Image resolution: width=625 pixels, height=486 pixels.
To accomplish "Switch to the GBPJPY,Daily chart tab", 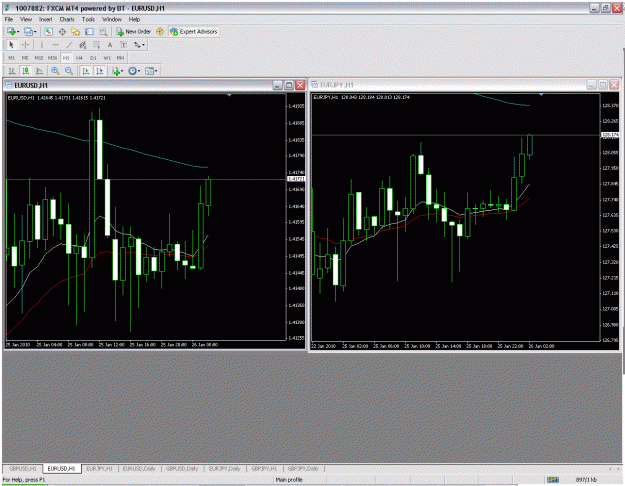I will click(x=303, y=468).
